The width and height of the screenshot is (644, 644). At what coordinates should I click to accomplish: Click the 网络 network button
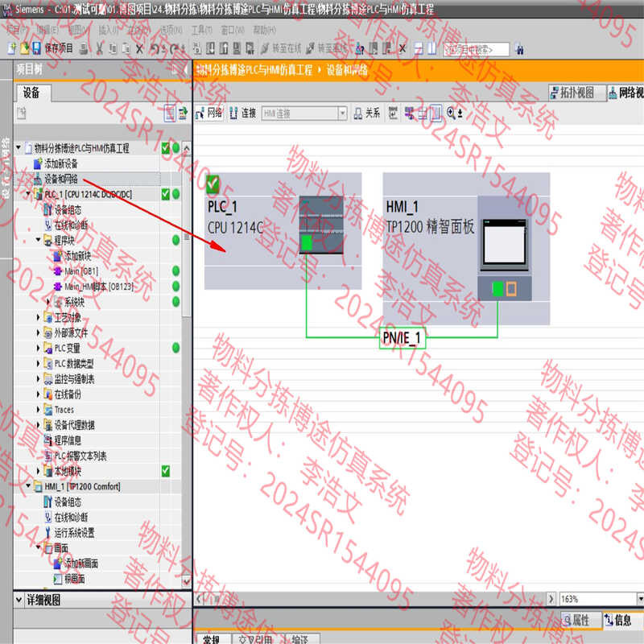209,113
